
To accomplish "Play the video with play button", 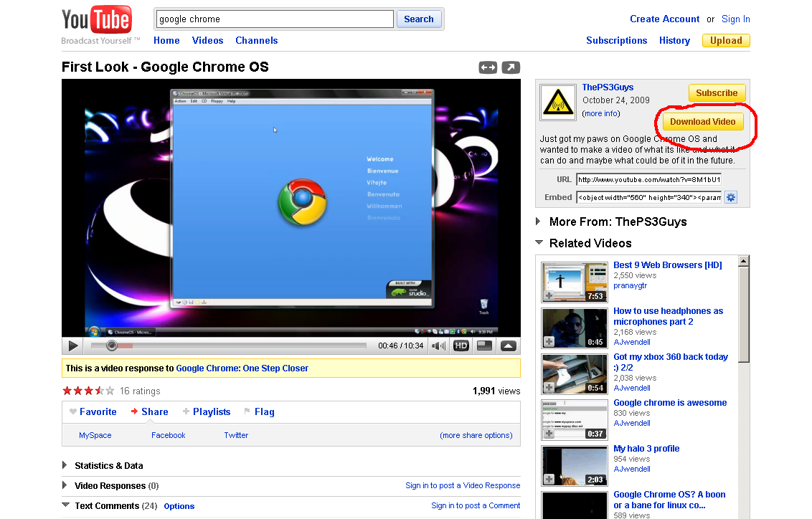I will [73, 346].
